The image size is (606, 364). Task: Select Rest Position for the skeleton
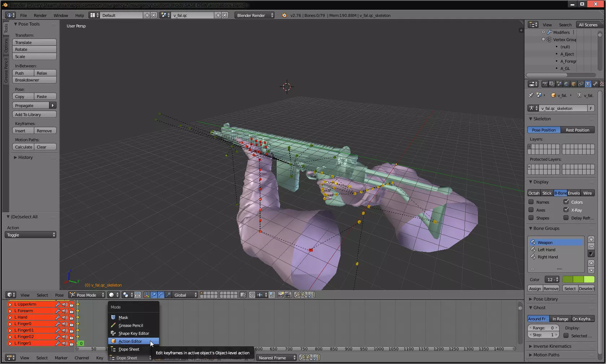pyautogui.click(x=577, y=130)
